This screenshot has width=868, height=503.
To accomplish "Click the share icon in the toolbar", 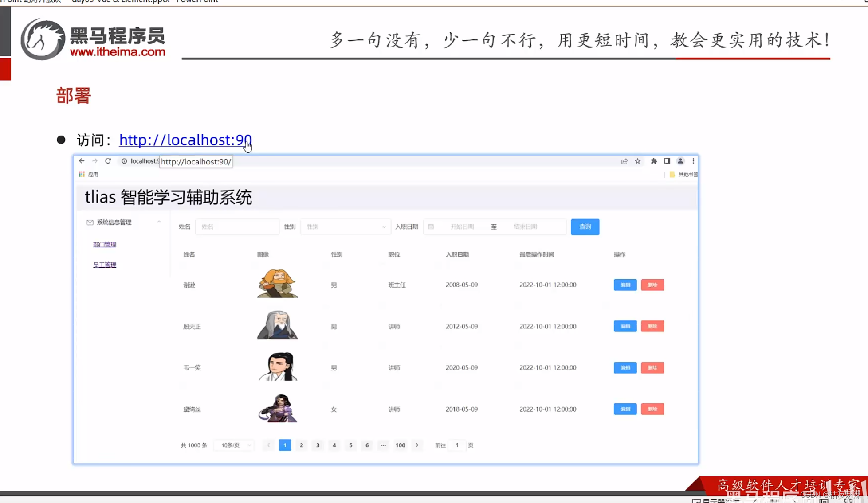I will 624,161.
